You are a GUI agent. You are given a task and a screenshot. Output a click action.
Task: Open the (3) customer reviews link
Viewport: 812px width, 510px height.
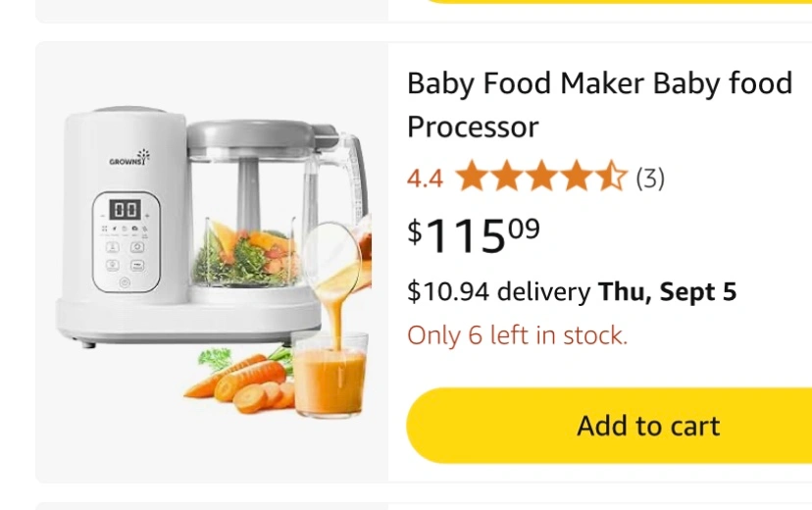tap(650, 178)
